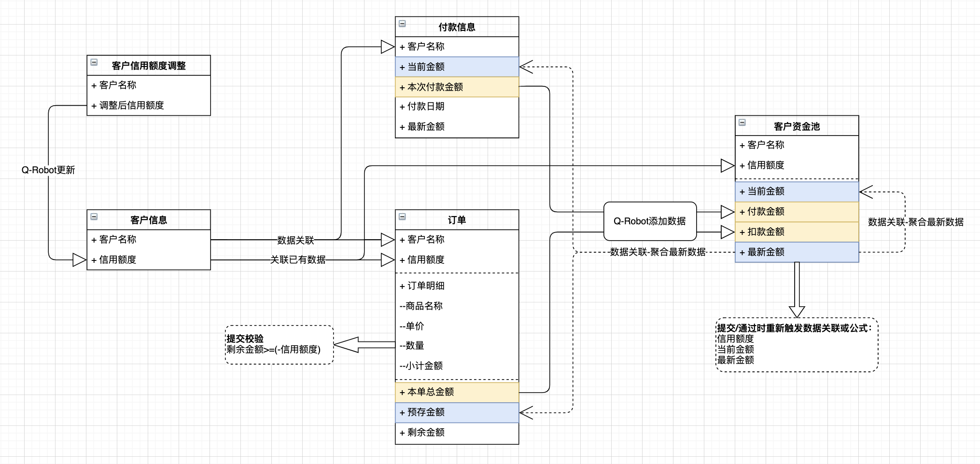The width and height of the screenshot is (980, 464).
Task: Select blue 当前金额 row in 客户资金池
Action: point(797,191)
